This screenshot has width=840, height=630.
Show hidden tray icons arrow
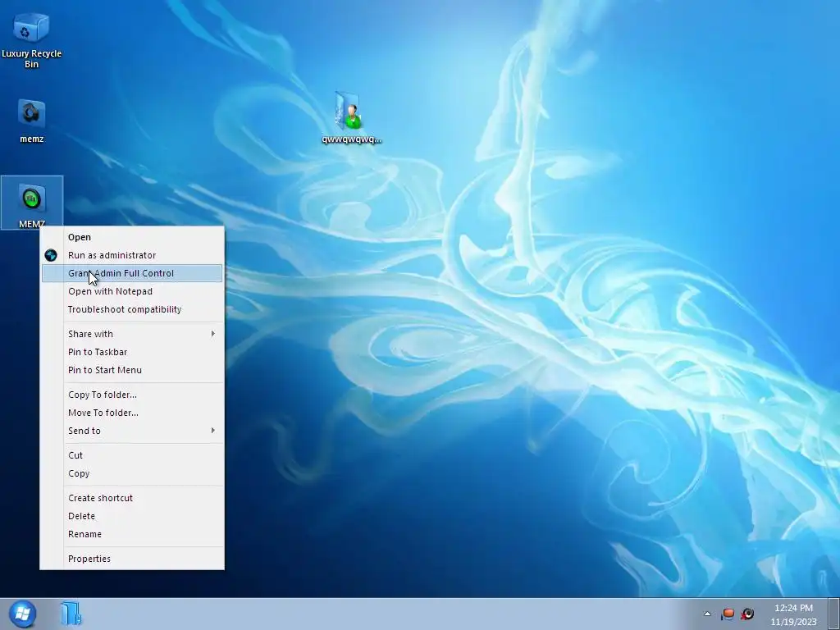tap(707, 614)
